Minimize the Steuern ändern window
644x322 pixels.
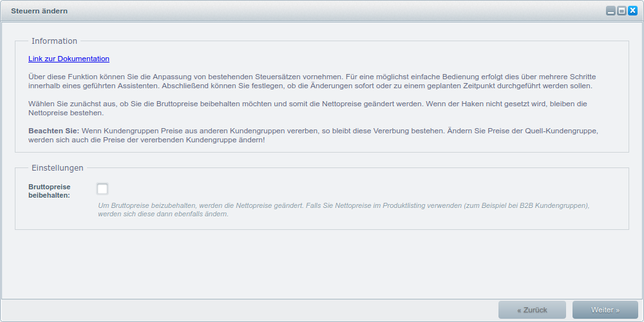(x=611, y=11)
